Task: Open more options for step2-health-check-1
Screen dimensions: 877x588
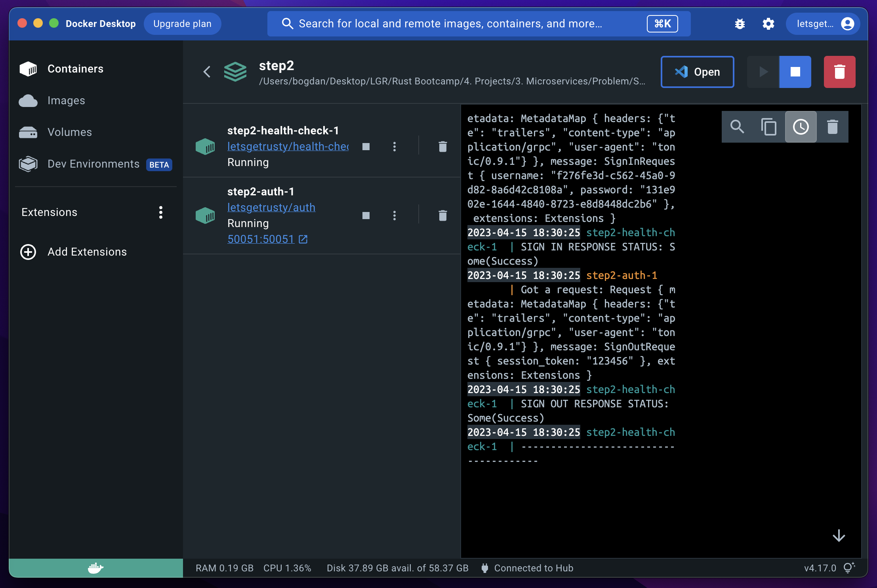Action: (x=394, y=147)
